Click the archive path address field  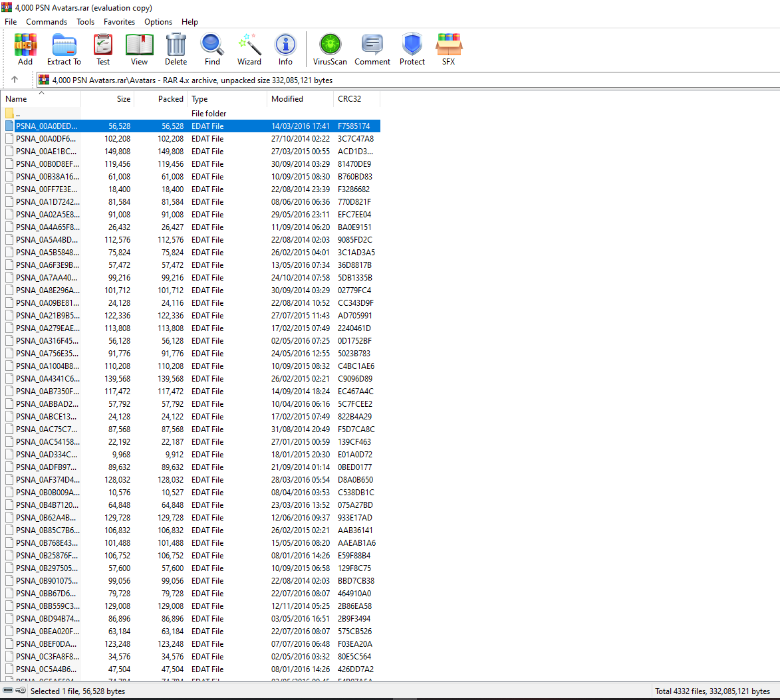(x=399, y=80)
